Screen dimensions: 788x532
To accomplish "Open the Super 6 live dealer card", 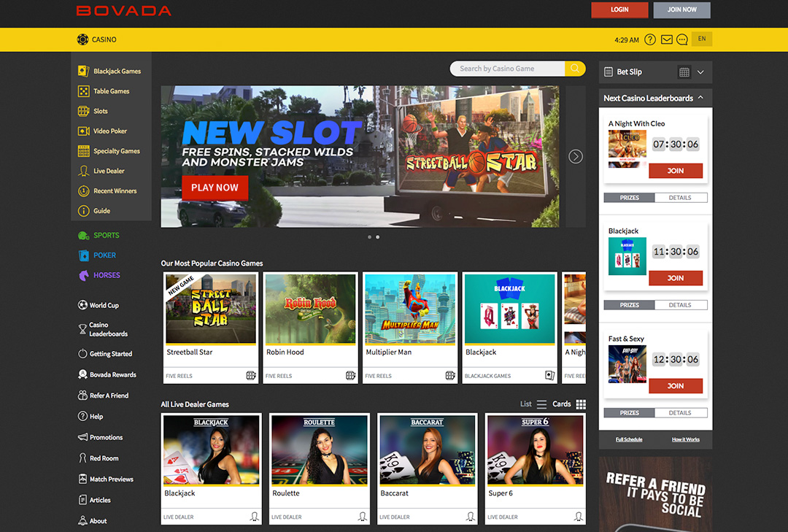I will coord(536,469).
